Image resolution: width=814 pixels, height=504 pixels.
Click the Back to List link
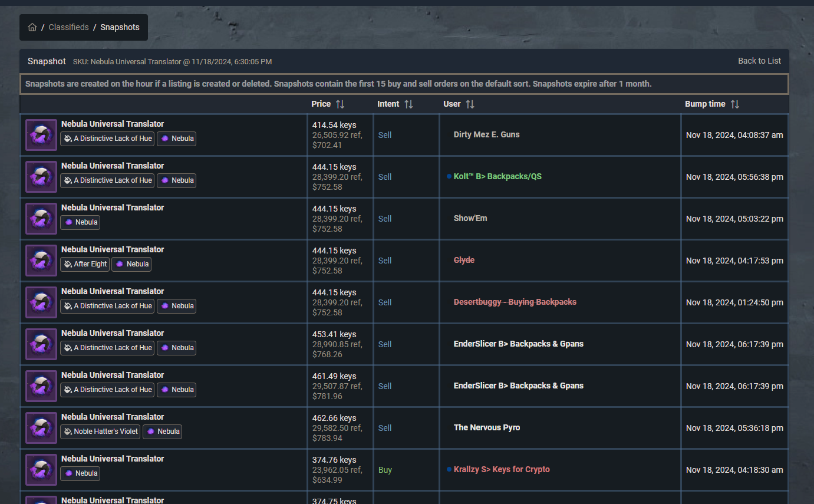pos(759,61)
